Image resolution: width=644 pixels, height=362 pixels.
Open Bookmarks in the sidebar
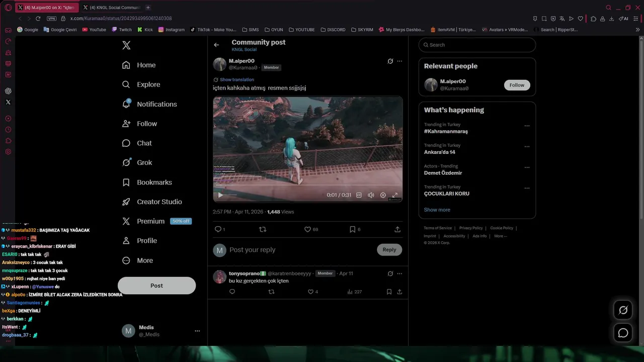tap(147, 183)
